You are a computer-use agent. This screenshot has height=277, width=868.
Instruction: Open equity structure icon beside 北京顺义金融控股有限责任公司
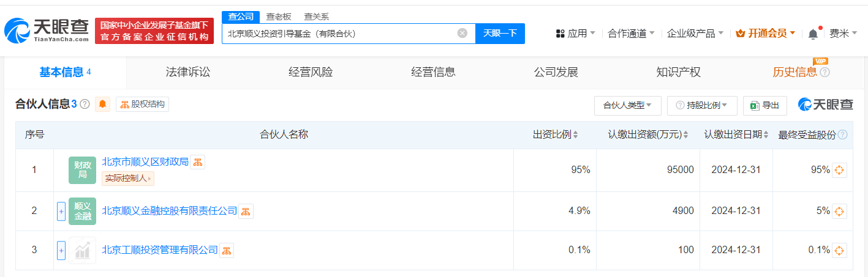click(x=246, y=212)
